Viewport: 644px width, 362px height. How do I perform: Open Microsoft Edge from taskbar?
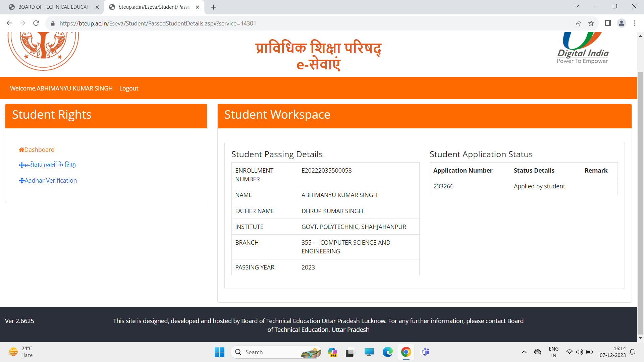[387, 352]
